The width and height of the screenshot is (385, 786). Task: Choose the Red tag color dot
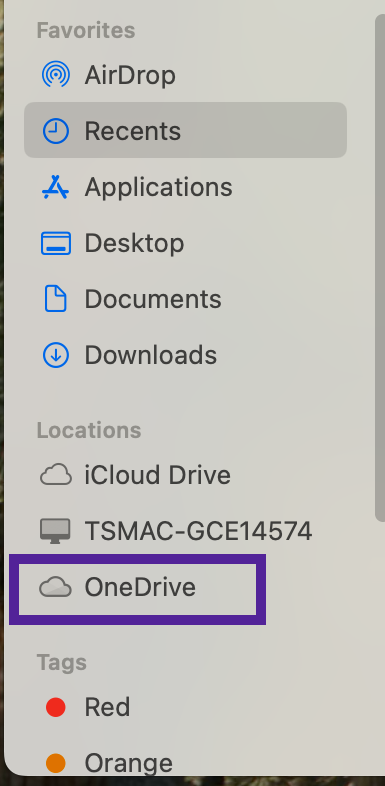56,707
